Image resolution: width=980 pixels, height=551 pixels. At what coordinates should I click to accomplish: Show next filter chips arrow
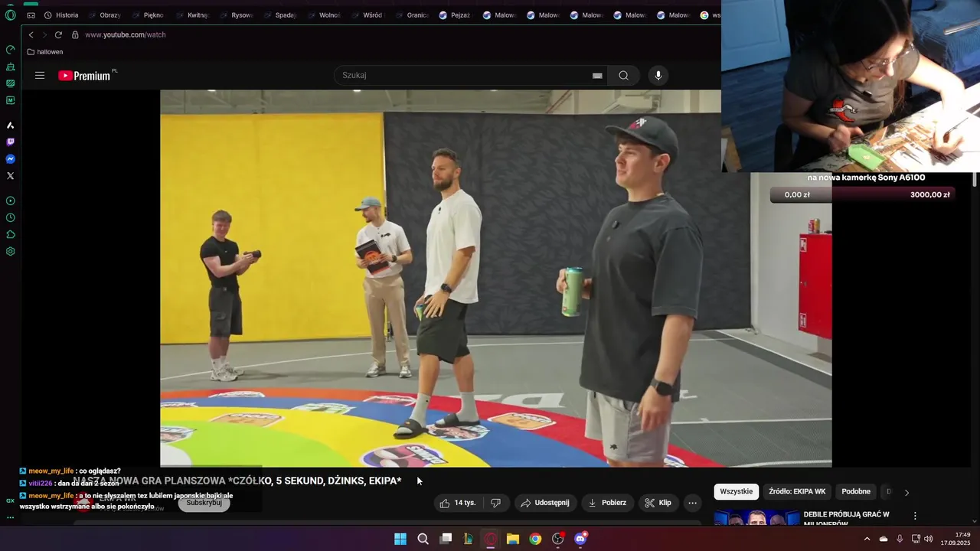[x=906, y=492]
